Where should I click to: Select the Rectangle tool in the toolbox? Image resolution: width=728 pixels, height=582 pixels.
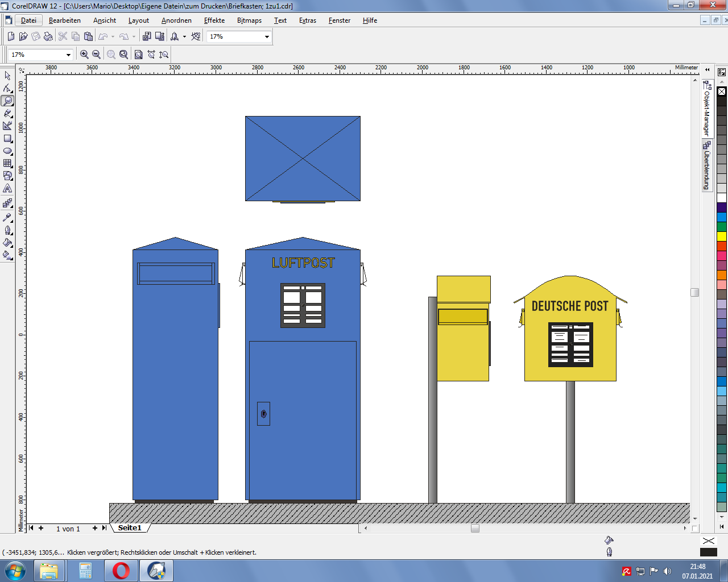click(x=7, y=139)
